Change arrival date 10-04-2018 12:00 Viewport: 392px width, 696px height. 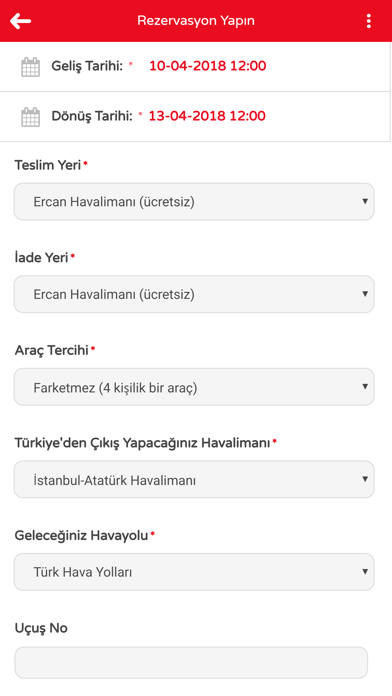(x=207, y=66)
